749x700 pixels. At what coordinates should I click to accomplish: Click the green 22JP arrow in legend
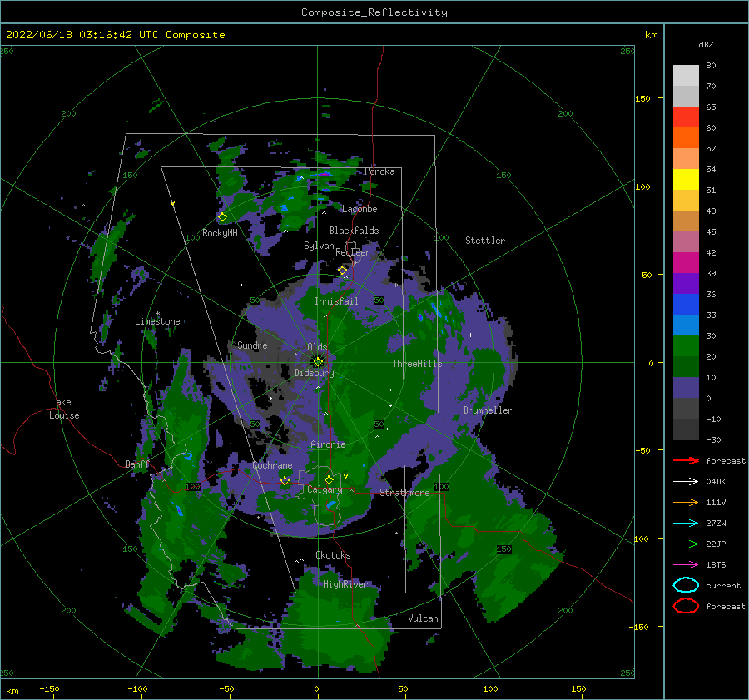point(686,544)
